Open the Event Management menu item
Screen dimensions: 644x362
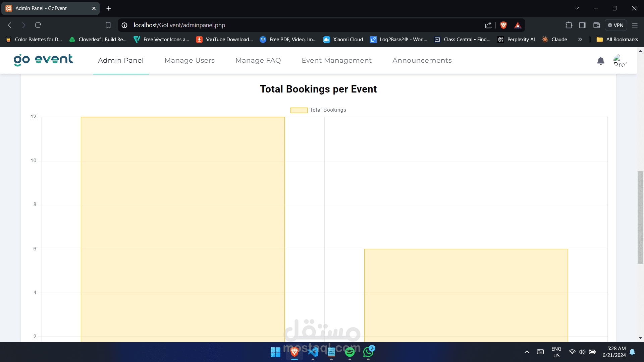click(x=336, y=60)
